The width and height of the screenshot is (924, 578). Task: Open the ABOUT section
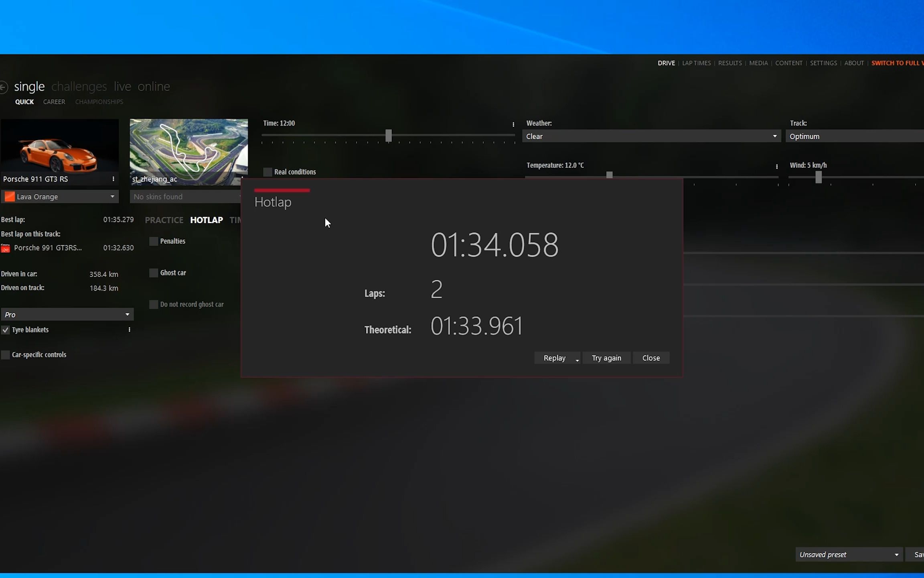coord(854,63)
